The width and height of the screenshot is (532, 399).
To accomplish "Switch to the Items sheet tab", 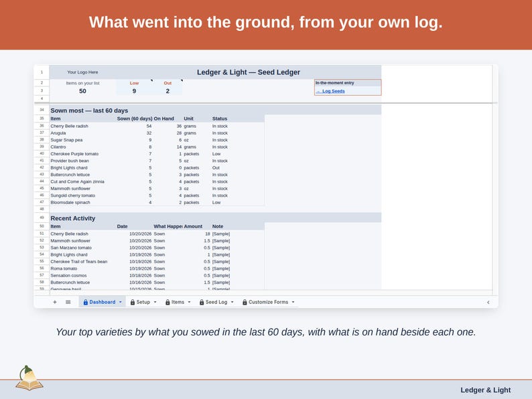I will coord(178,302).
